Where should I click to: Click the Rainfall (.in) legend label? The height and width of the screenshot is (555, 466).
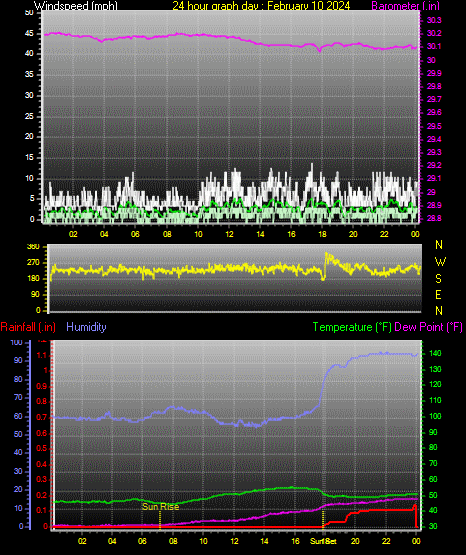tap(28, 327)
